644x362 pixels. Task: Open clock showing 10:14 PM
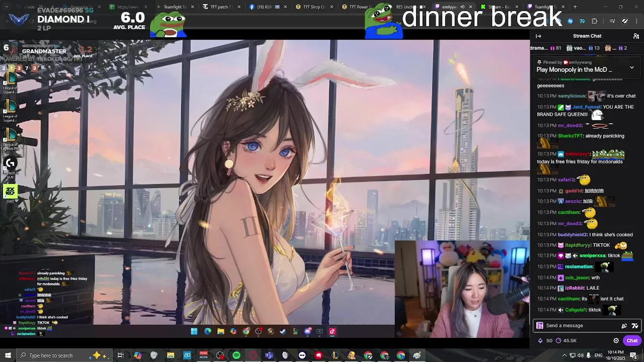(615, 355)
